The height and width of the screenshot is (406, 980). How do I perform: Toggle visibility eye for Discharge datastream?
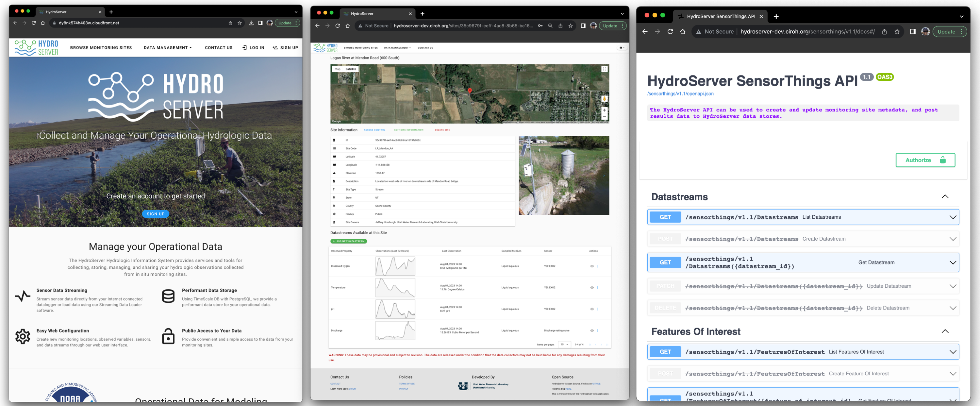coord(591,331)
